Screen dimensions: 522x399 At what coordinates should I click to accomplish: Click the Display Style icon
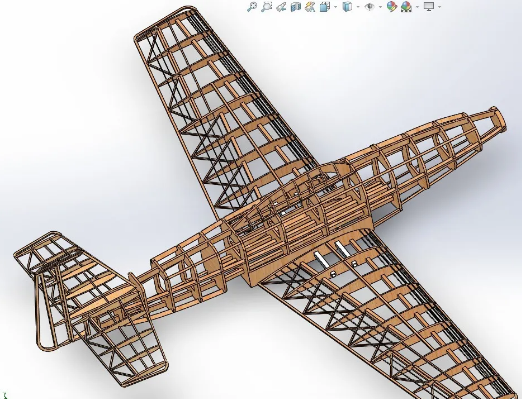[347, 7]
